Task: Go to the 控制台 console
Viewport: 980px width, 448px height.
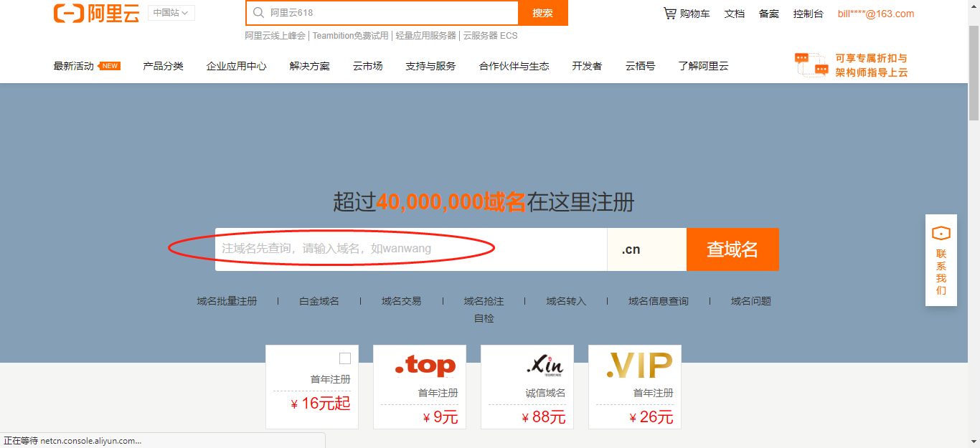Action: [x=809, y=14]
